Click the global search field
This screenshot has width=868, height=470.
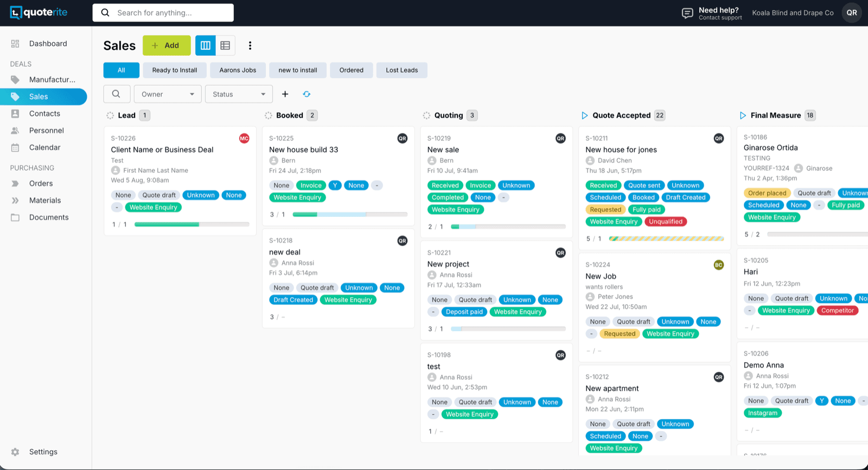(x=163, y=13)
